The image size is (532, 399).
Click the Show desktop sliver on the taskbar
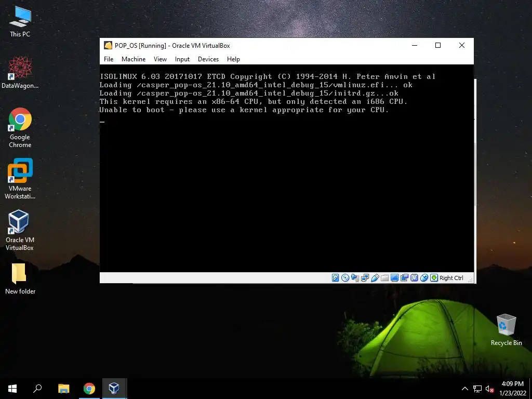530,389
